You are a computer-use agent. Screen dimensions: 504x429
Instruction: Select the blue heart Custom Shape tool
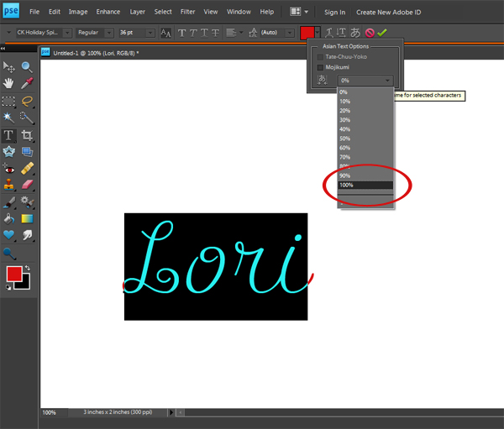(x=8, y=235)
